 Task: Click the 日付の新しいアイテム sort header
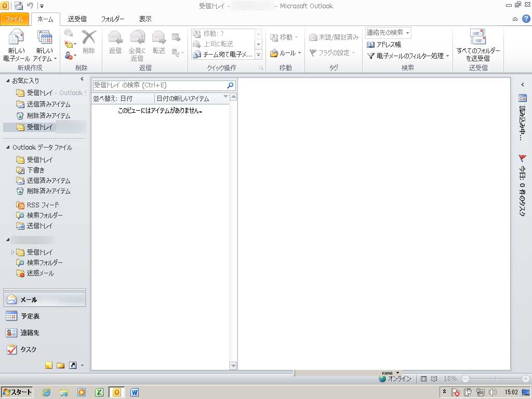coord(183,98)
